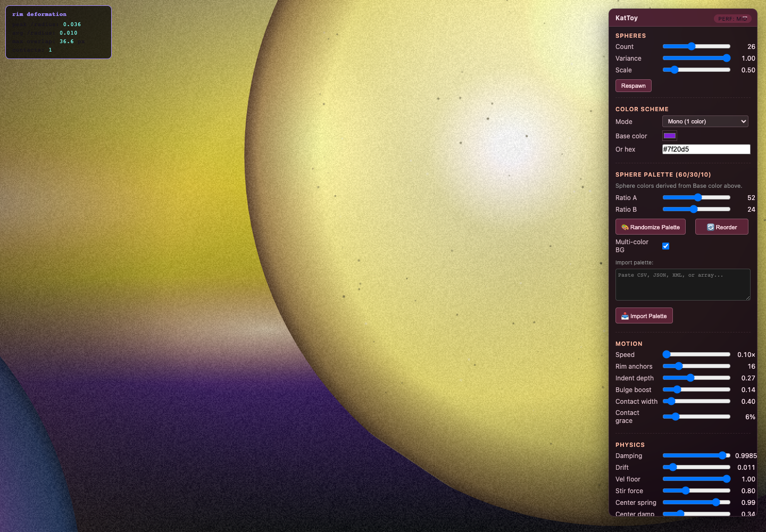Click the COLOR SCHEME section heading
Screen dimensions: 766x532
tap(642, 109)
